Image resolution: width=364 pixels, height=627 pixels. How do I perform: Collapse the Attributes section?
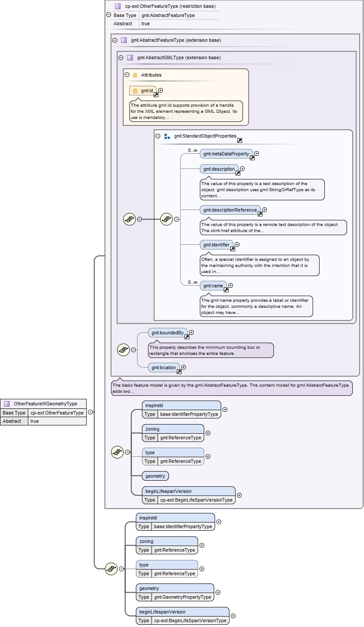(x=127, y=75)
